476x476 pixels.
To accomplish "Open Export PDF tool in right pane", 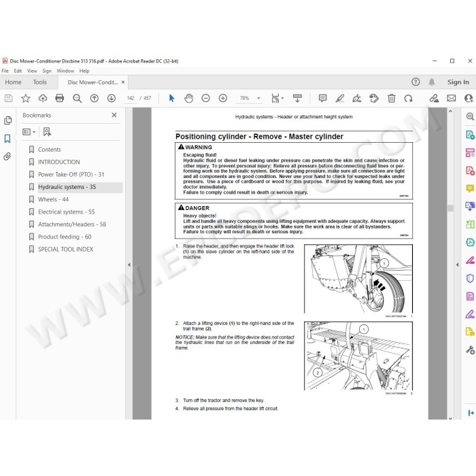I will tap(470, 135).
